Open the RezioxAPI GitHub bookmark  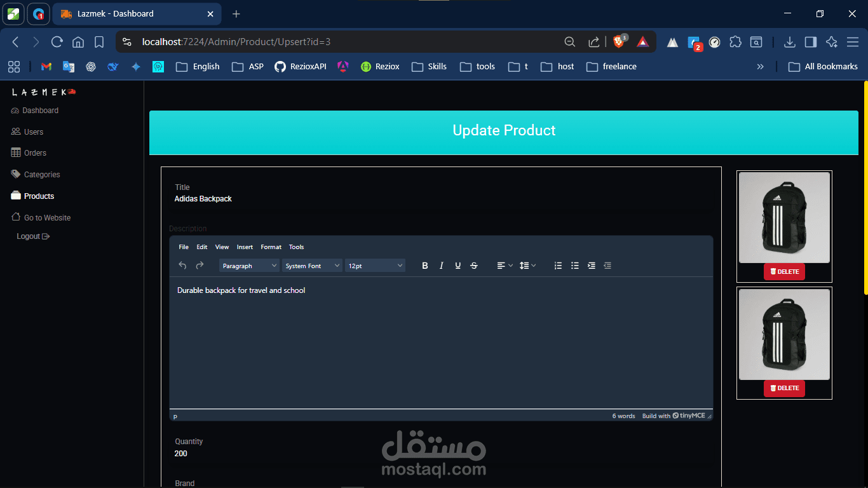[x=301, y=67]
